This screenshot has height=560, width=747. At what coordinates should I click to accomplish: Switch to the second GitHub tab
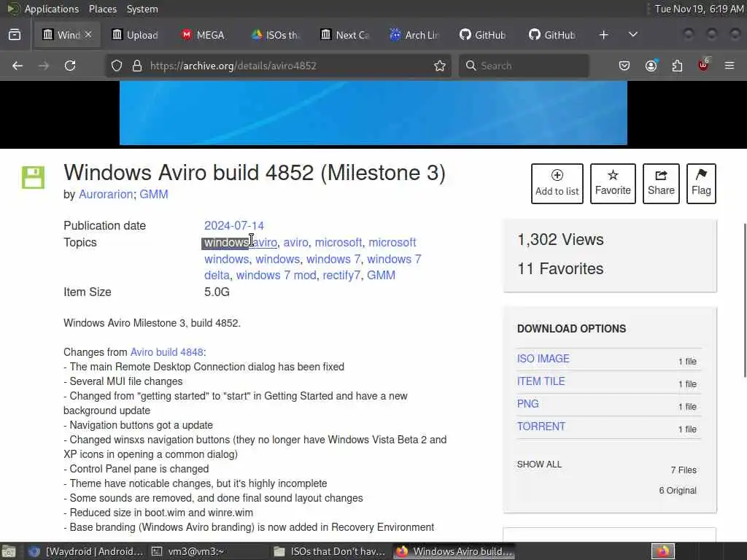(552, 35)
